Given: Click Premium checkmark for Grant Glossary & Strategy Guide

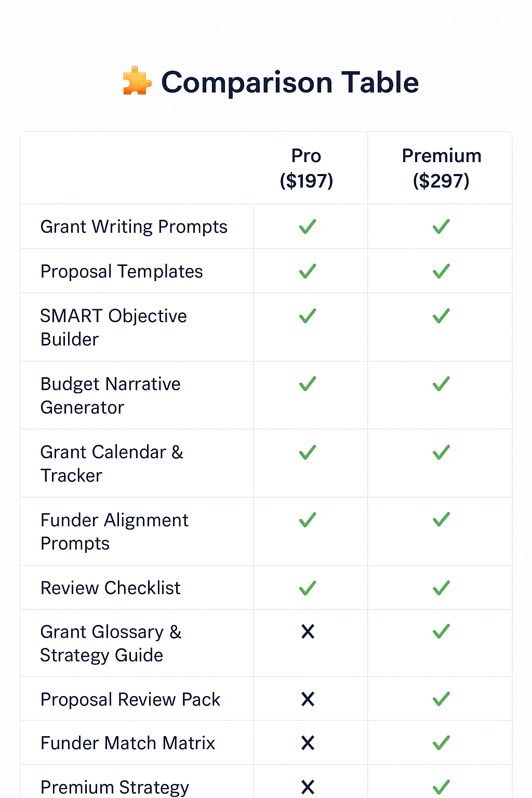Looking at the screenshot, I should point(441,632).
